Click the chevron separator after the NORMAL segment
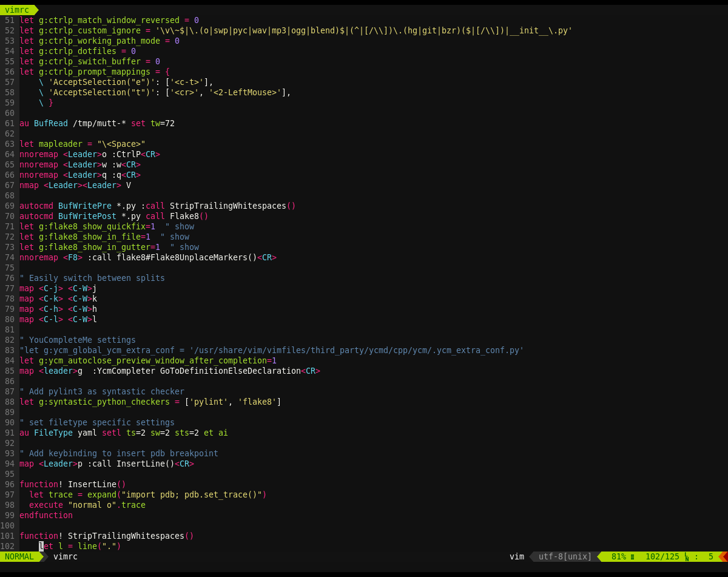The height and width of the screenshot is (577, 728). coord(44,556)
